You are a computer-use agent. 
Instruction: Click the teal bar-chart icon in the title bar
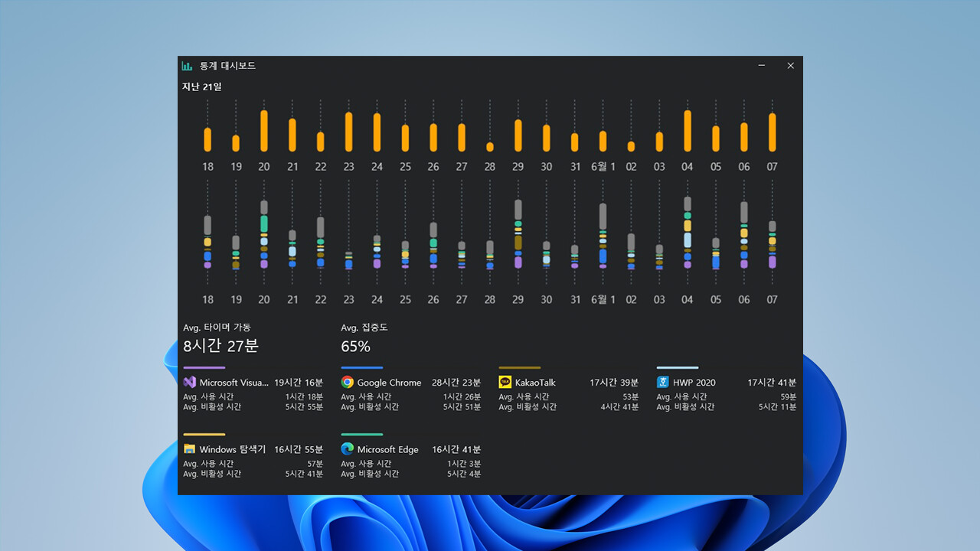click(186, 66)
